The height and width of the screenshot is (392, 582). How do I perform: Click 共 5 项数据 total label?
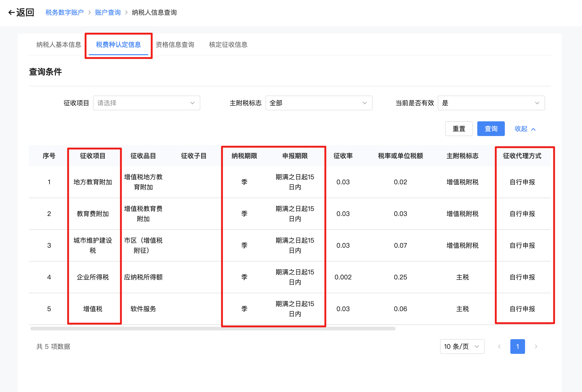pos(53,346)
